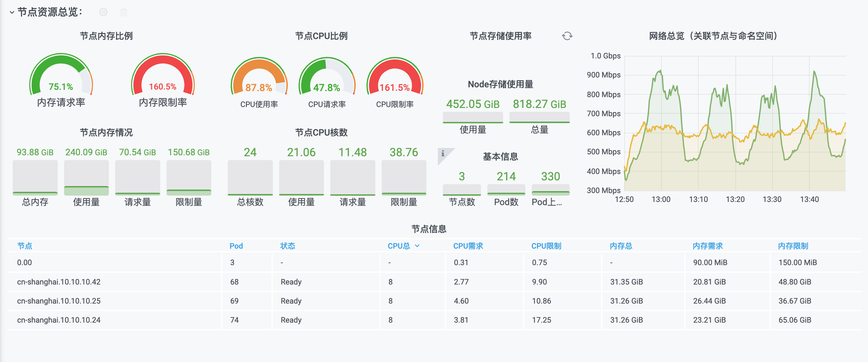Sort table by 节点 column header

(25, 245)
